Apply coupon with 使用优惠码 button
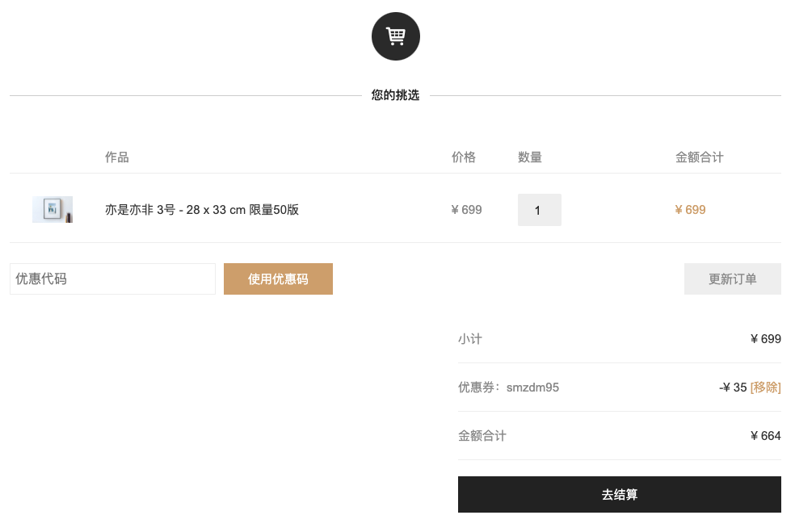 pos(278,279)
